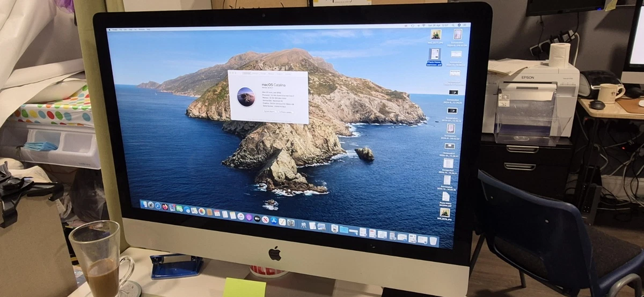Open News app from the Dock
Screen dimensions: 644x297
tap(265, 220)
